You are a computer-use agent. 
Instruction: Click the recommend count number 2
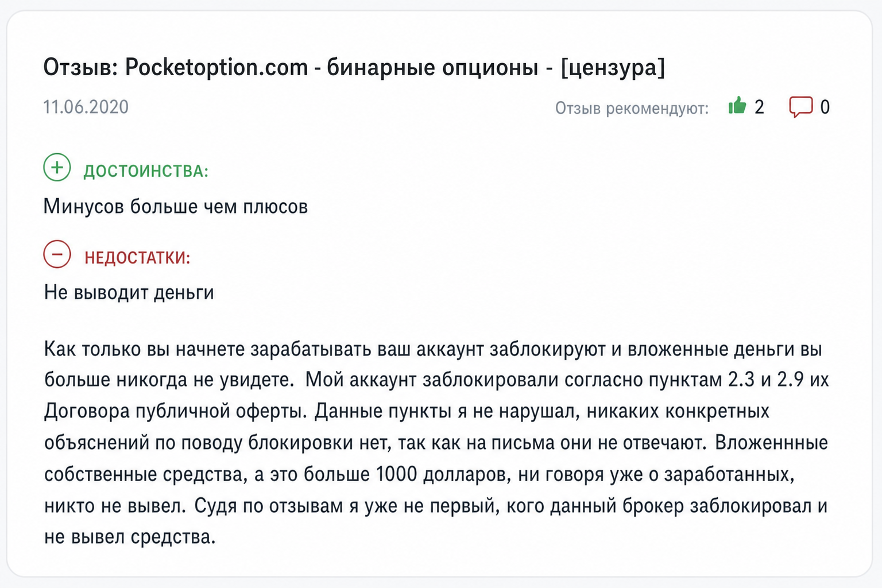point(759,107)
